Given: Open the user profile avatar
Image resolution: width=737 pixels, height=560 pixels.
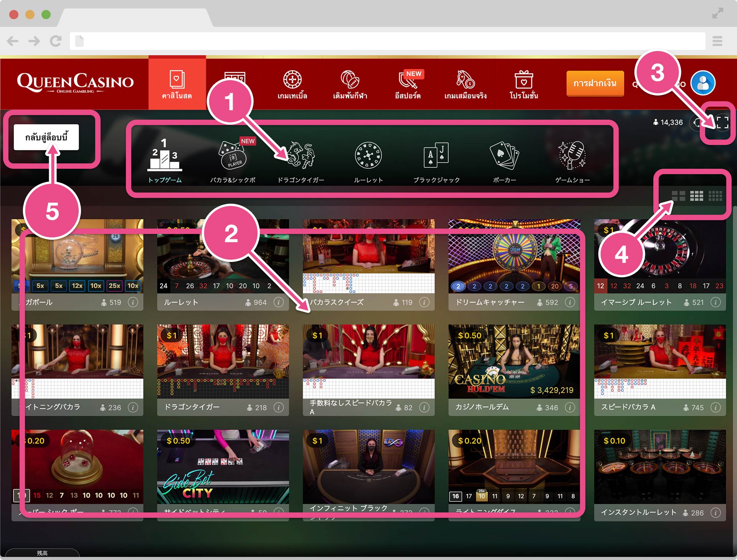Looking at the screenshot, I should pos(703,83).
